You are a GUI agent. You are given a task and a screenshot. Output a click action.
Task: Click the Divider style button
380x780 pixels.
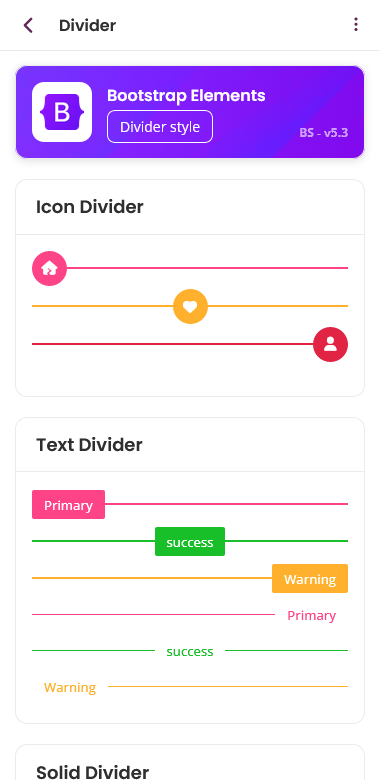[x=160, y=127]
